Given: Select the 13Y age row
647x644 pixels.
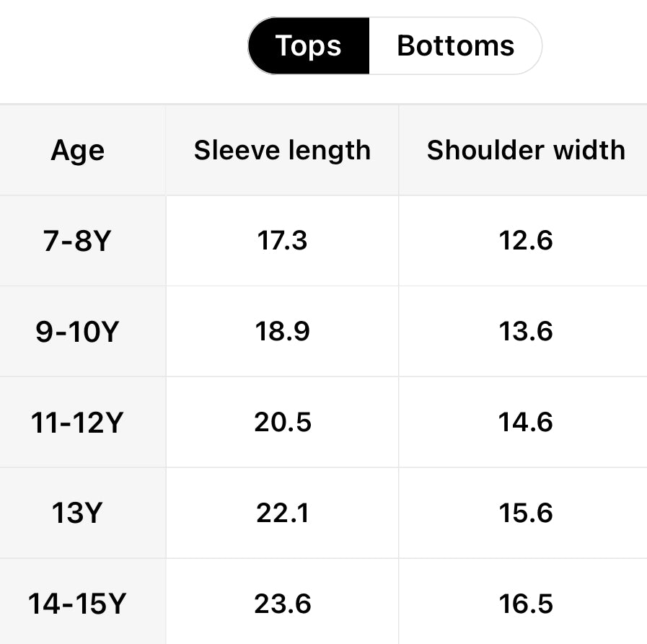Looking at the screenshot, I should [77, 513].
